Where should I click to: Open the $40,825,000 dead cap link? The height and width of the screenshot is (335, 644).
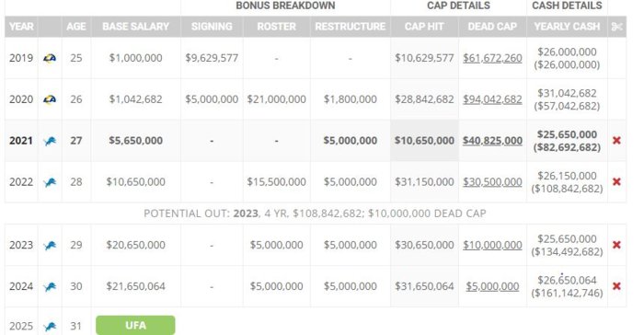[492, 141]
